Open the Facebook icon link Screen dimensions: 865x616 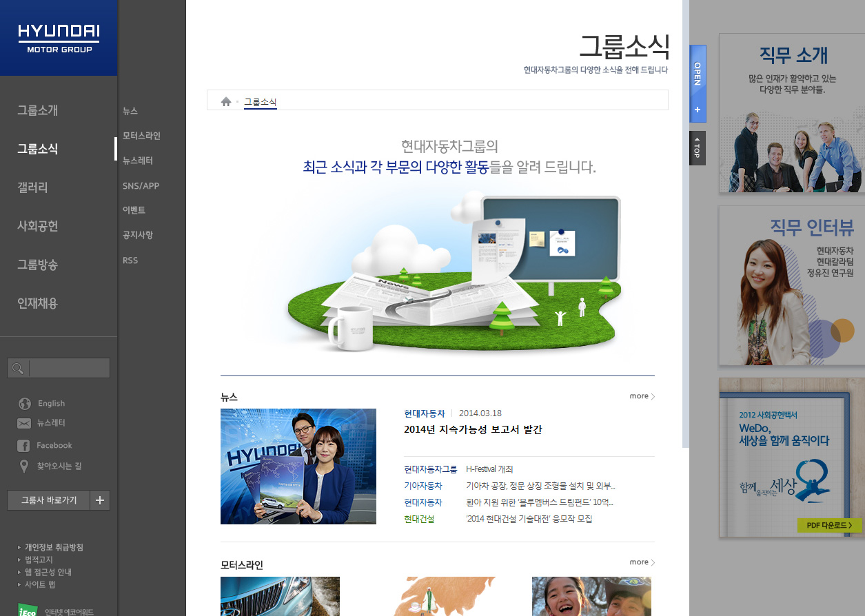[x=24, y=446]
